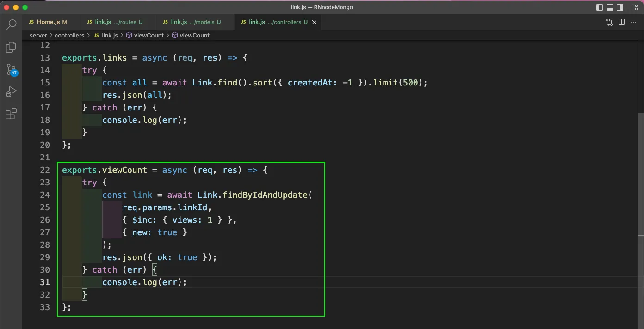Click catch keyword on line 30
This screenshot has height=329, width=644.
coord(105,270)
